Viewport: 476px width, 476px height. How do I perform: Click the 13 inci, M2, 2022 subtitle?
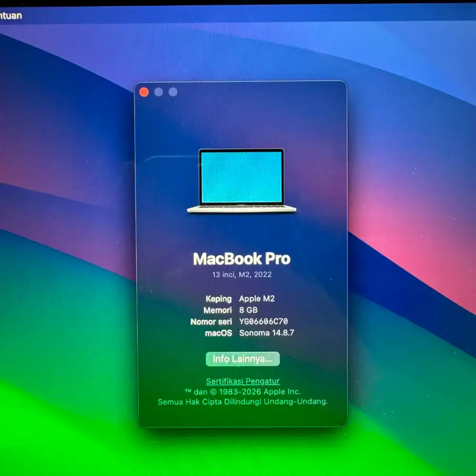coord(242,275)
